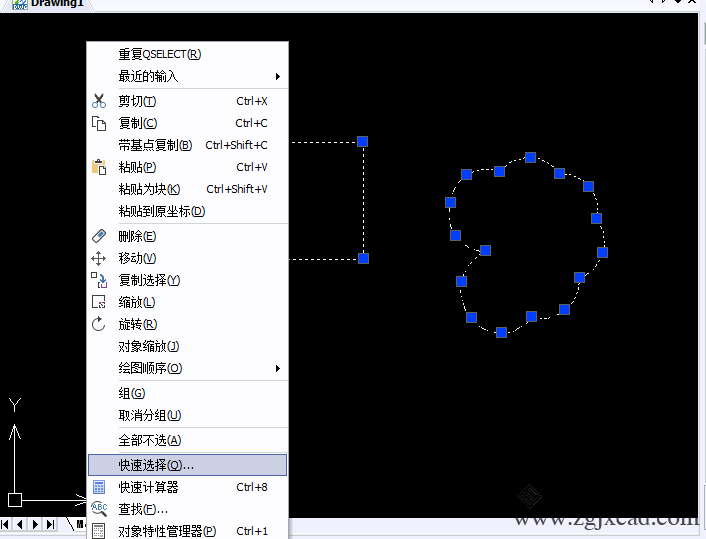The width and height of the screenshot is (706, 539).
Task: Select 复制(C) in the context menu
Action: tap(187, 123)
